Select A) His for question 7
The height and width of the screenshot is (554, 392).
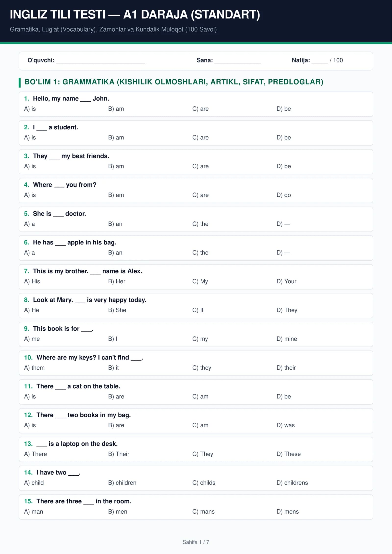32,281
